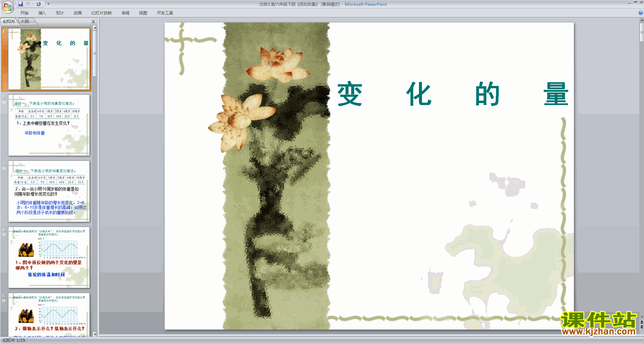Click main editor scroll up arrow
Screen dimensions: 644x344
click(642, 20)
